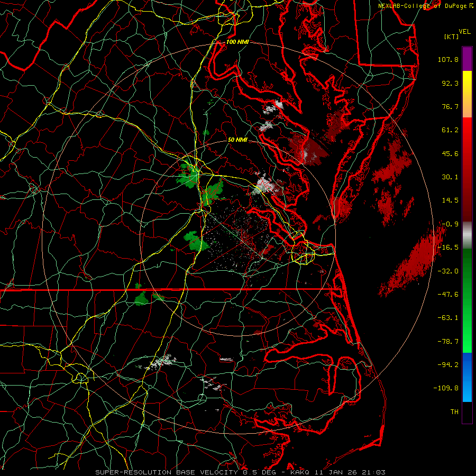The height and width of the screenshot is (476, 476).
Task: Click the 100 NMI range ring label
Action: click(237, 42)
